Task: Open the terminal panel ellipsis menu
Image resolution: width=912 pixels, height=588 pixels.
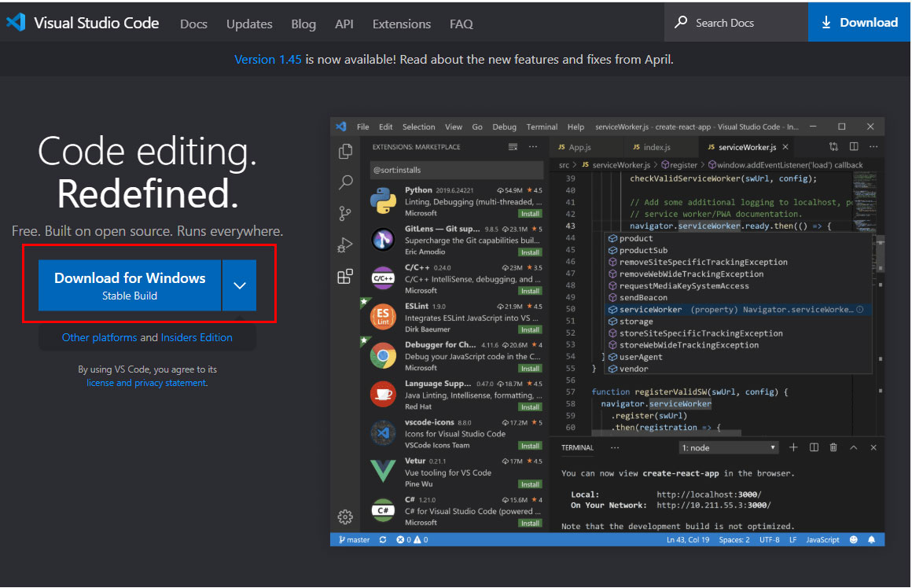Action: click(615, 448)
